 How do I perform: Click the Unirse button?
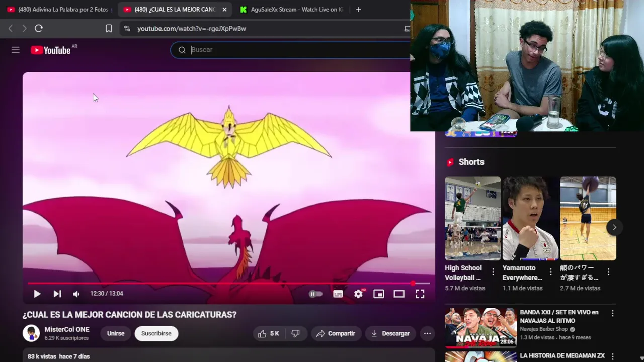(116, 333)
